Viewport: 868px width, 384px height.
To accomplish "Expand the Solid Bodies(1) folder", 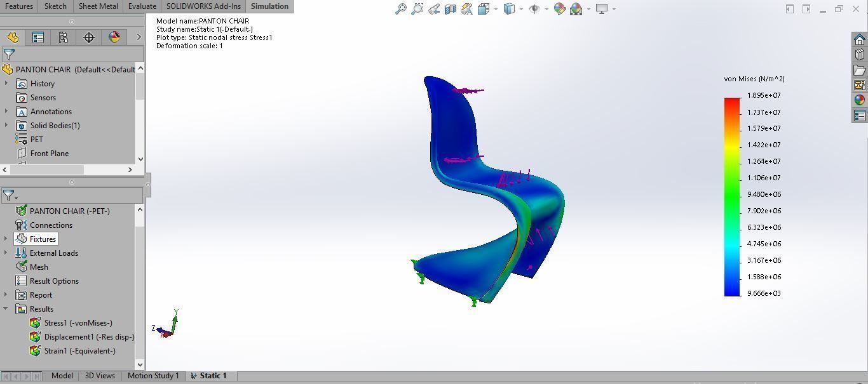I will coord(6,125).
